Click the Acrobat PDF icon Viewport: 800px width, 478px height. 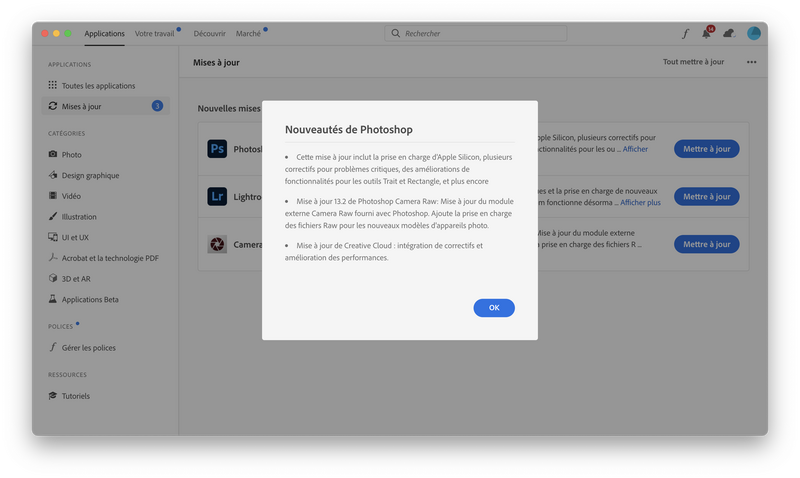[x=53, y=257]
